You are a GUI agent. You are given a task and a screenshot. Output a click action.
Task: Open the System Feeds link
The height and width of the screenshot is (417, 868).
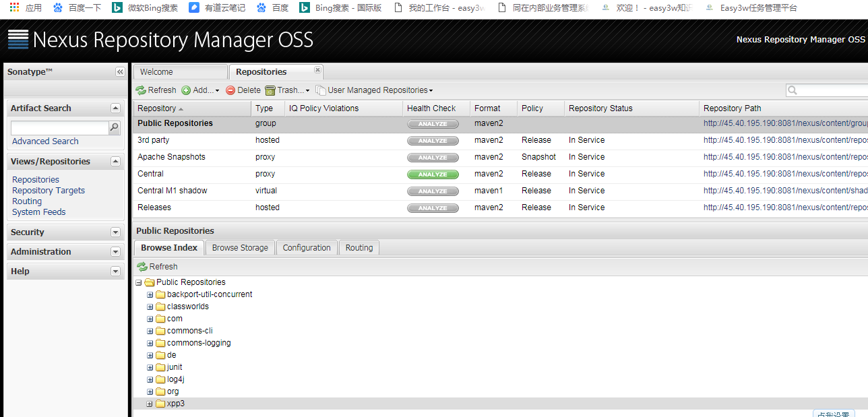39,212
